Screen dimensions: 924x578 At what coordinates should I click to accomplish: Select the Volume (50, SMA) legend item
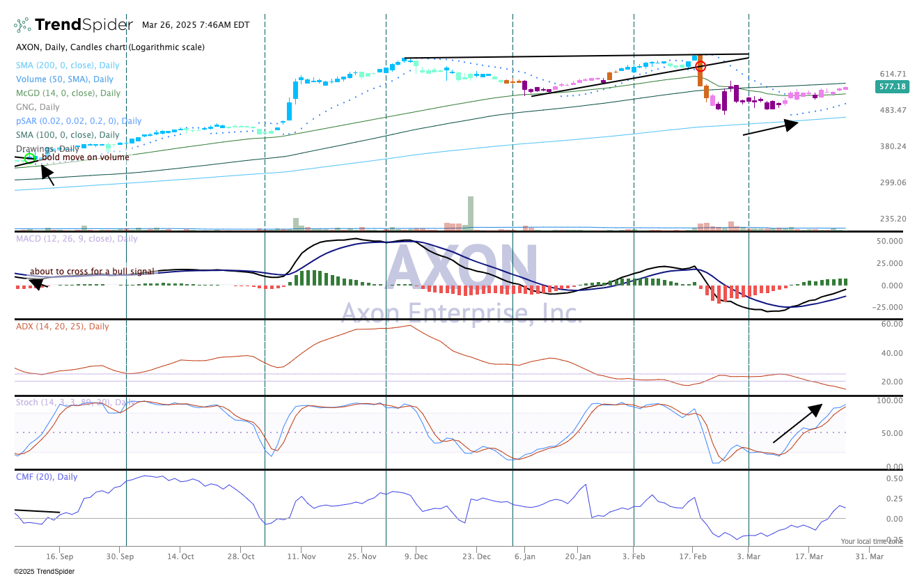(64, 79)
